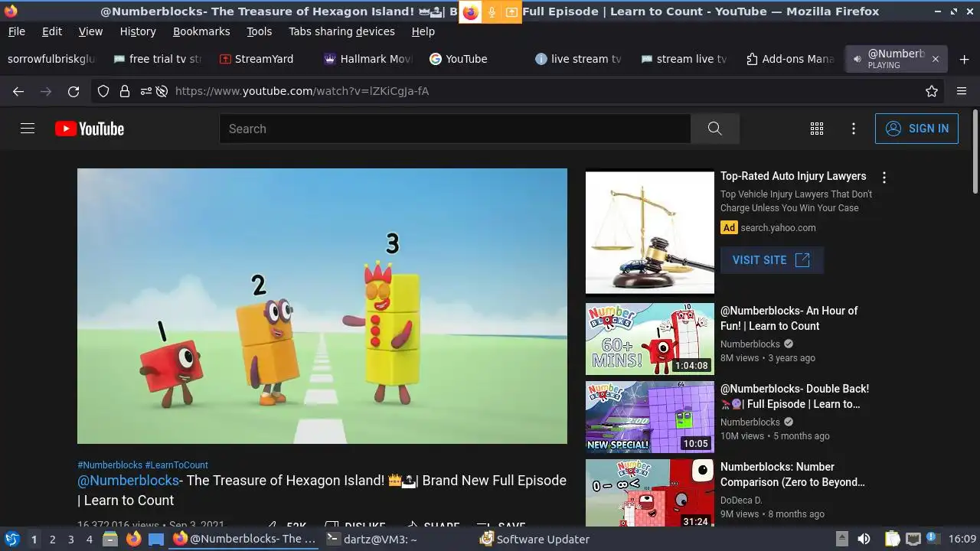Viewport: 980px width, 551px height.
Task: Click the YouTube search magnifier button
Action: coord(715,129)
